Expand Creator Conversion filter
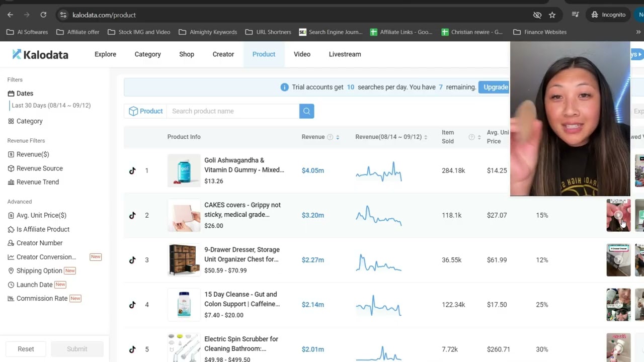The width and height of the screenshot is (644, 362). click(x=42, y=257)
